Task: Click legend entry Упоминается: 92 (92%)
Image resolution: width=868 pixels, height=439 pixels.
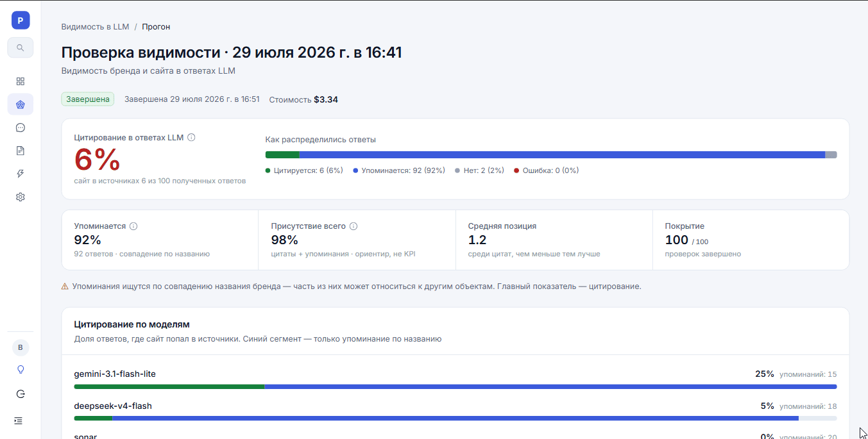Action: click(x=399, y=170)
